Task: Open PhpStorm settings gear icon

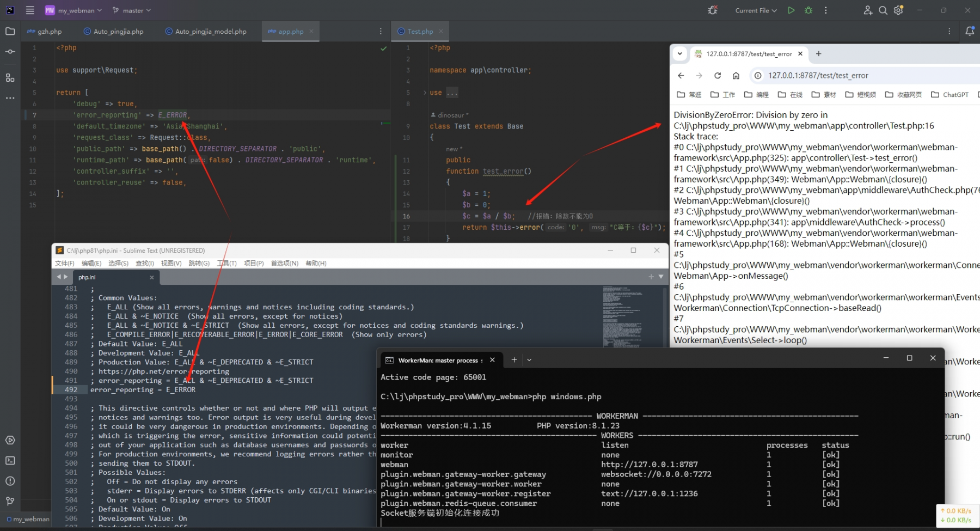Action: [x=898, y=10]
